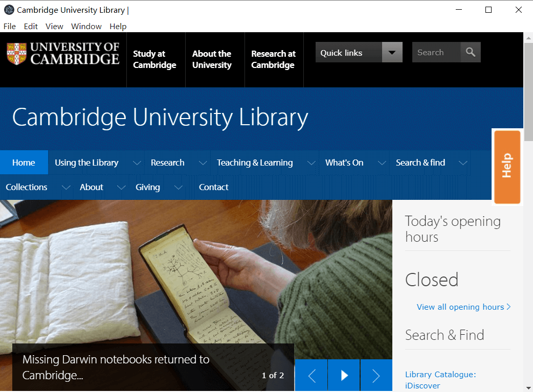Open Using the Library navigation item

click(86, 163)
